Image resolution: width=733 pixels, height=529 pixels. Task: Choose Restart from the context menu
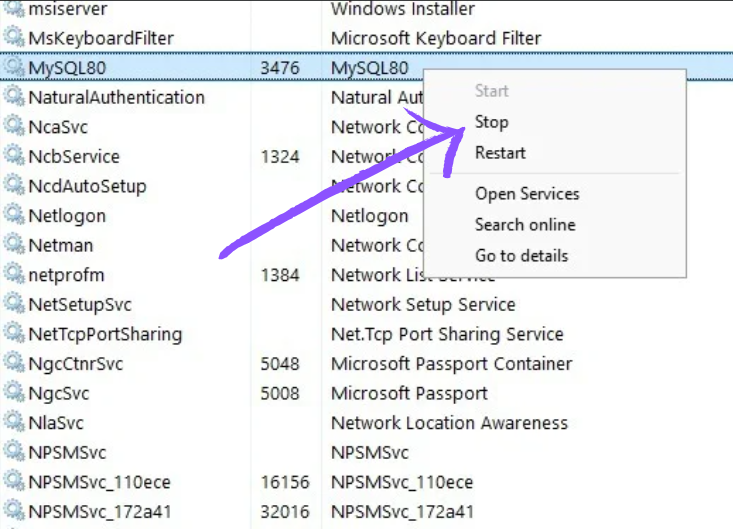point(500,153)
